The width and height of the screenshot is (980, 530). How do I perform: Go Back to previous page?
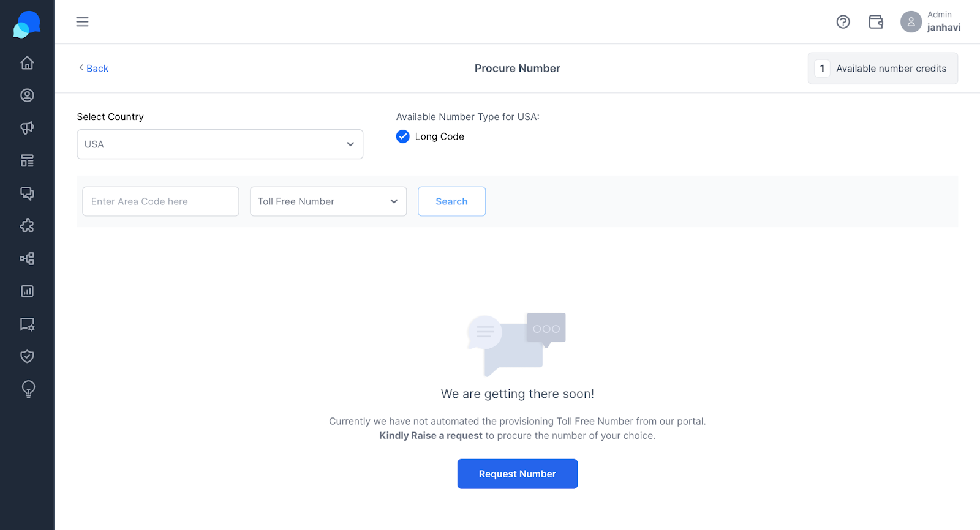pyautogui.click(x=94, y=68)
